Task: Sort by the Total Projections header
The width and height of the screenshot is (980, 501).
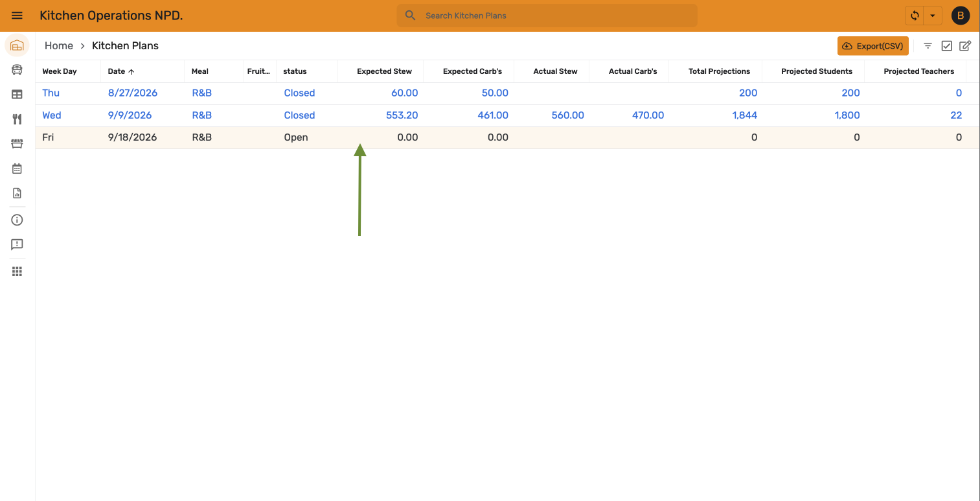Action: coord(719,71)
